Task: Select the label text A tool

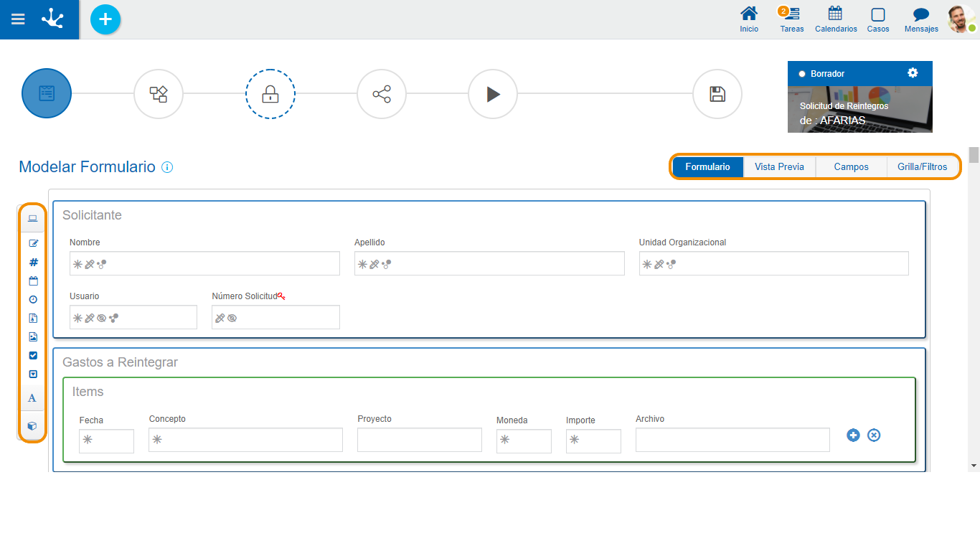Action: (x=32, y=397)
